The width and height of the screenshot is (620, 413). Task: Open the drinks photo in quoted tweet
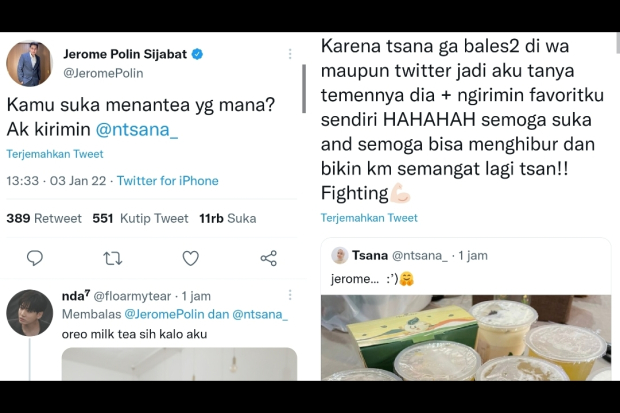[465, 338]
